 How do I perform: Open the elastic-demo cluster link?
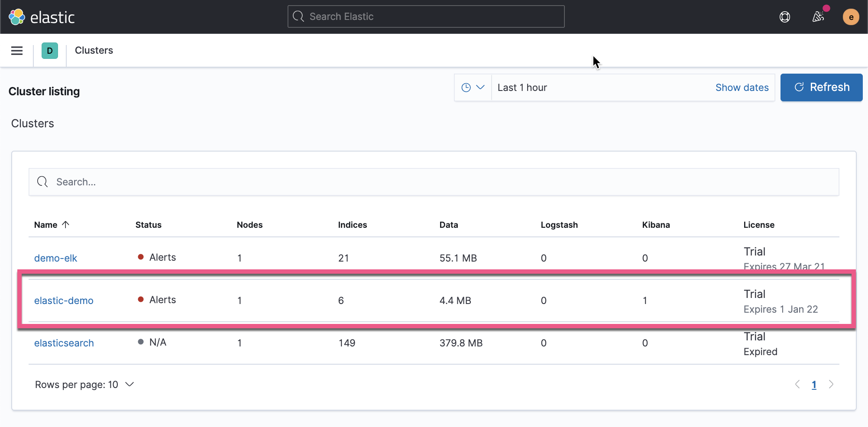[x=64, y=300]
